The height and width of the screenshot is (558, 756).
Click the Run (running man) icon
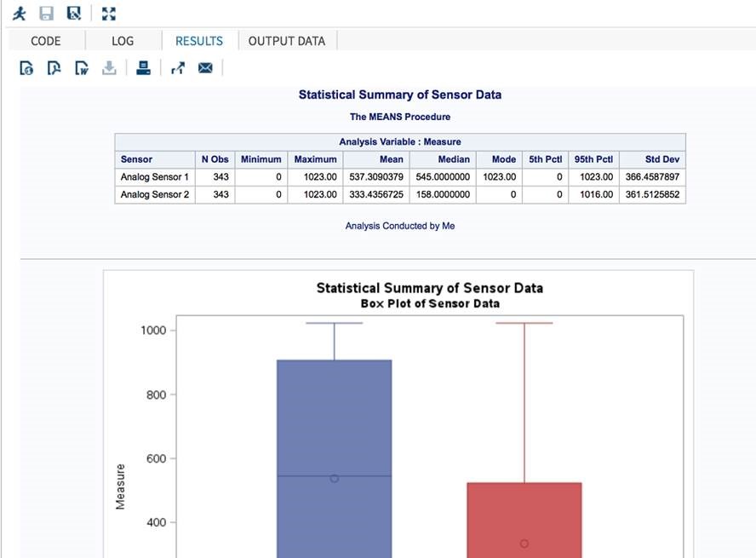(x=20, y=13)
